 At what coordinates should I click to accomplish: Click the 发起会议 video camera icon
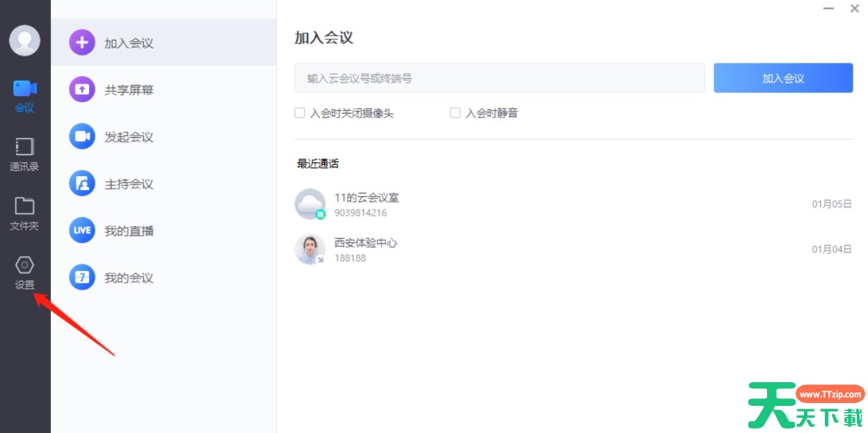(x=82, y=136)
